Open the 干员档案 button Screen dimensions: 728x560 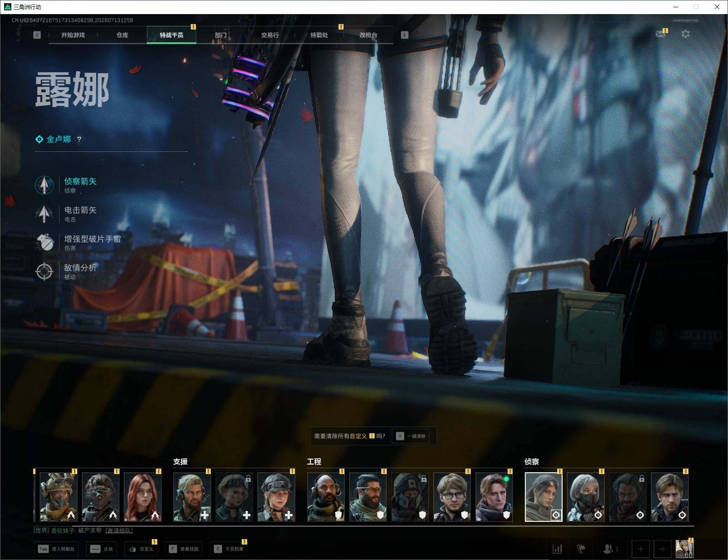point(229,549)
